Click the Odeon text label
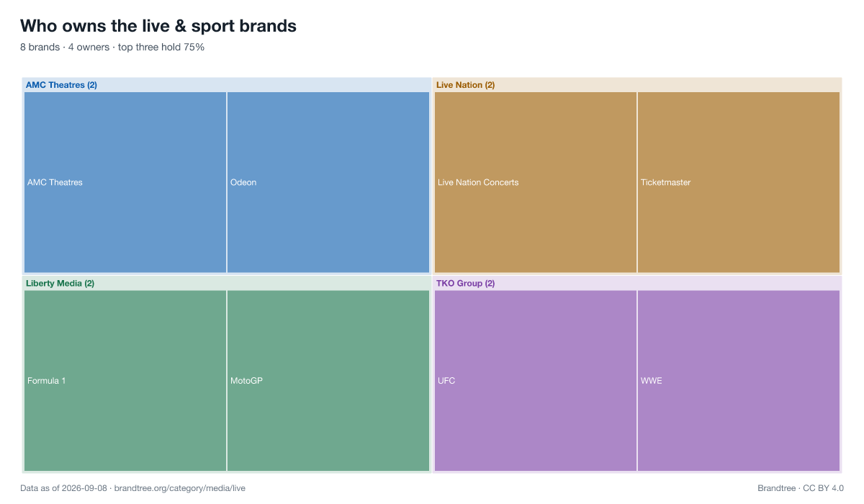Viewport: 864px width, 504px height. 243,182
